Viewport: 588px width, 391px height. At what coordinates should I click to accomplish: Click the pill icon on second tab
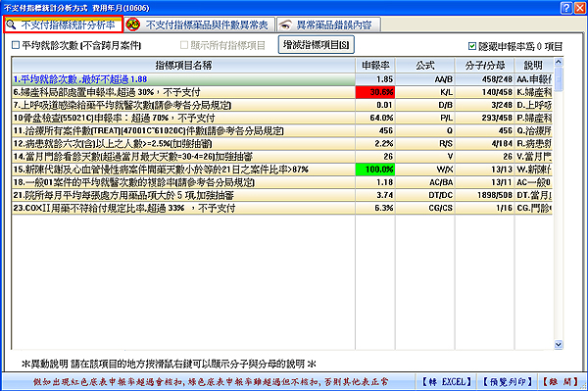coord(132,24)
